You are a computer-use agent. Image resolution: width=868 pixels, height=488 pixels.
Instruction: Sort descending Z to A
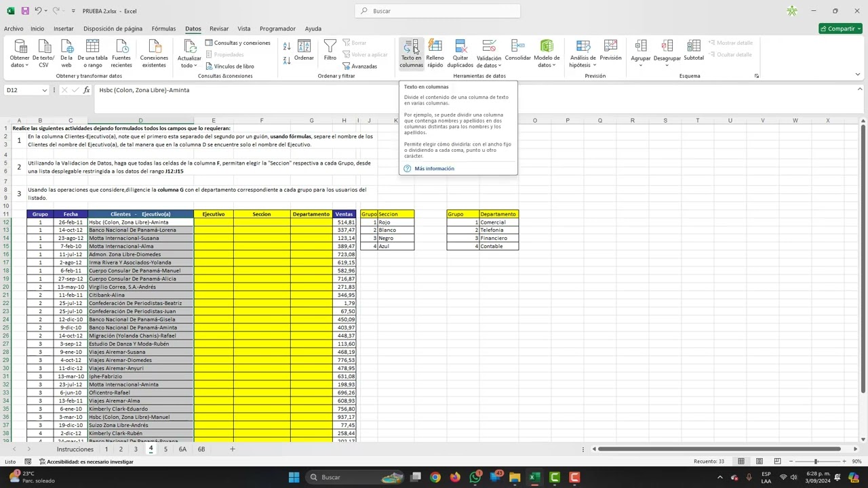(x=287, y=60)
